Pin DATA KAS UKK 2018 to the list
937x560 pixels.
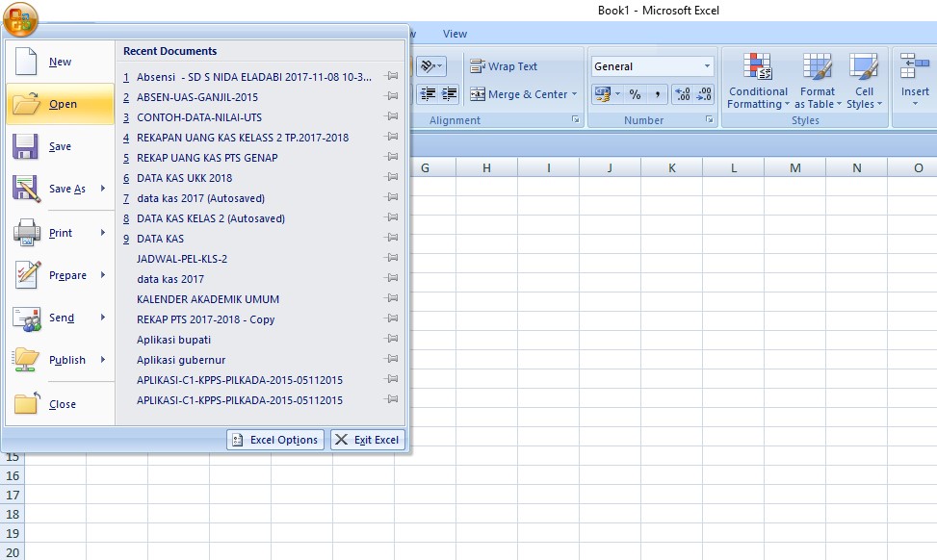pyautogui.click(x=391, y=177)
